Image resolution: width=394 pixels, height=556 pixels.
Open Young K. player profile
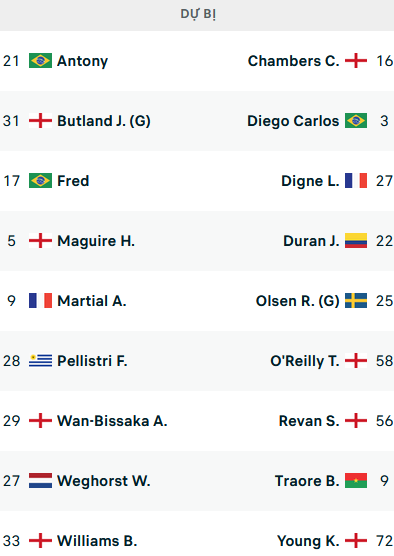(308, 541)
